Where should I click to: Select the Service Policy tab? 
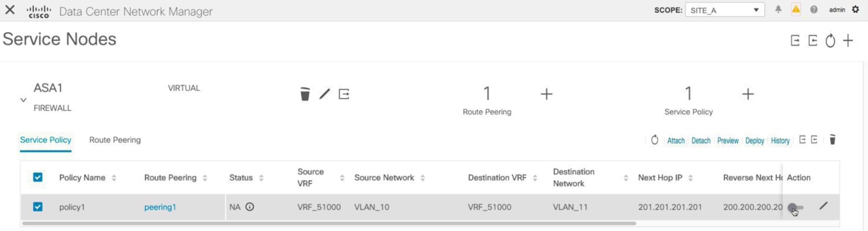tap(45, 140)
